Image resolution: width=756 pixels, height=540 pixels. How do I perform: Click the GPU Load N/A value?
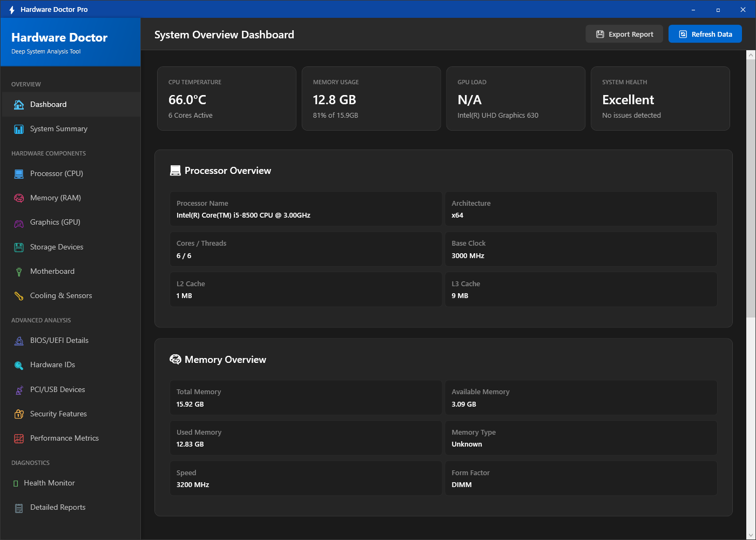tap(469, 100)
